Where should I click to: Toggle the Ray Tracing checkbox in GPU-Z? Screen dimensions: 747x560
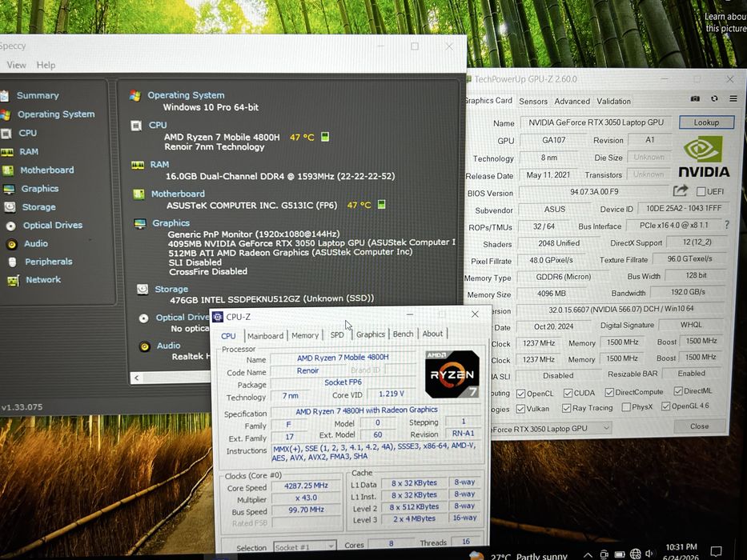tap(566, 408)
